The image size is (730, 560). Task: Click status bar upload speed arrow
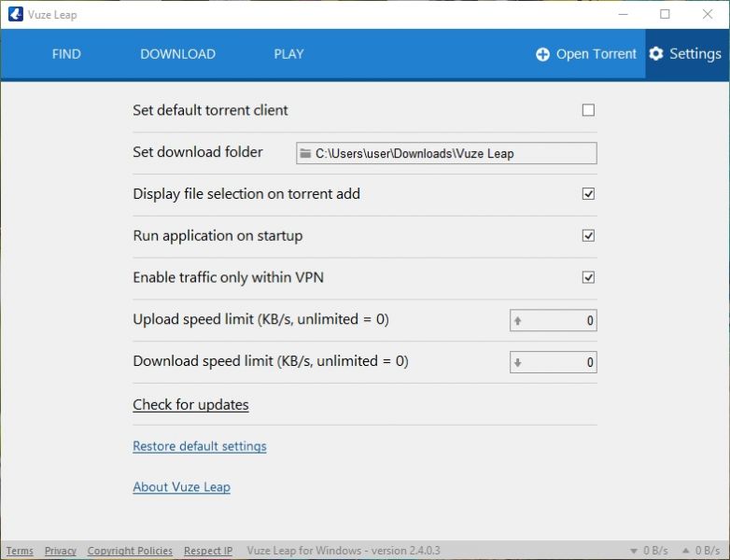point(685,551)
